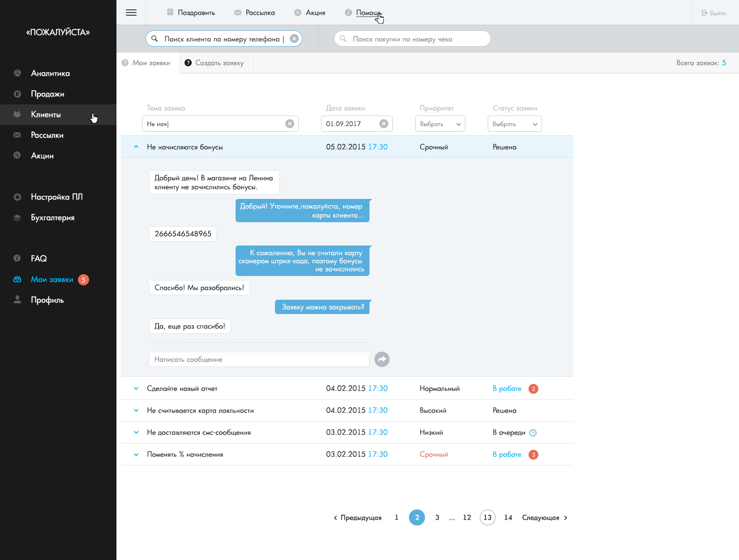
Task: Click the Акции percent icon in sidebar
Action: coord(17,155)
